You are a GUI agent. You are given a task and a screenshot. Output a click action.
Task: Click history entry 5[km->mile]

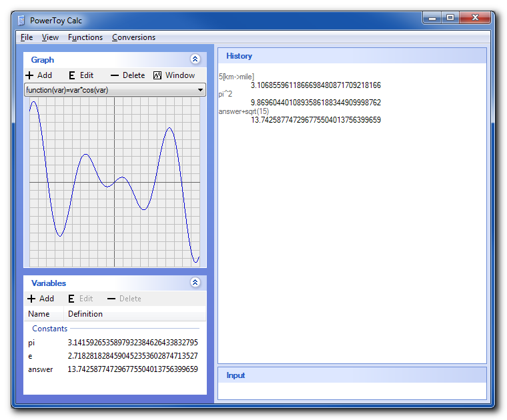click(236, 77)
